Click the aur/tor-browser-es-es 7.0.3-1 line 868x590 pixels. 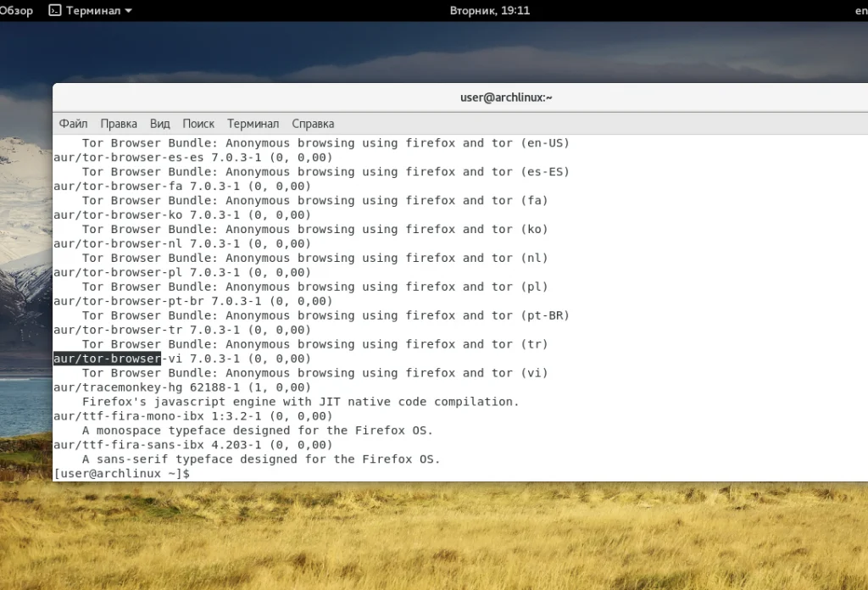point(192,157)
